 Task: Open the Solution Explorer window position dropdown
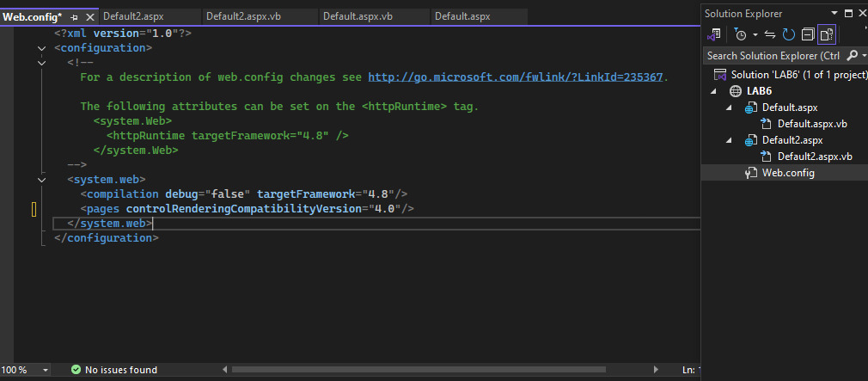point(834,13)
